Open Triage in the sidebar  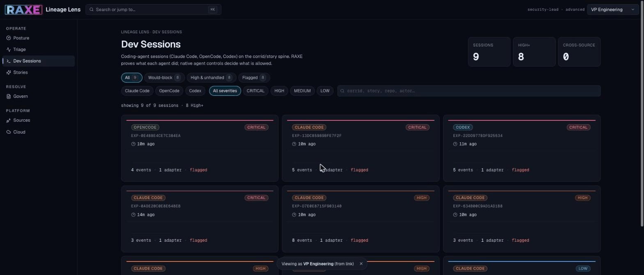tap(39, 49)
